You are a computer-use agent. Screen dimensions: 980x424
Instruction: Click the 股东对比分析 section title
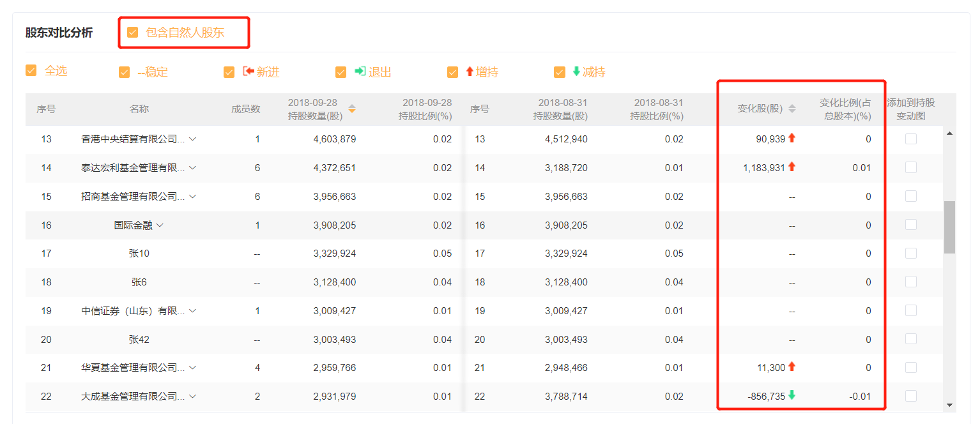click(x=59, y=33)
